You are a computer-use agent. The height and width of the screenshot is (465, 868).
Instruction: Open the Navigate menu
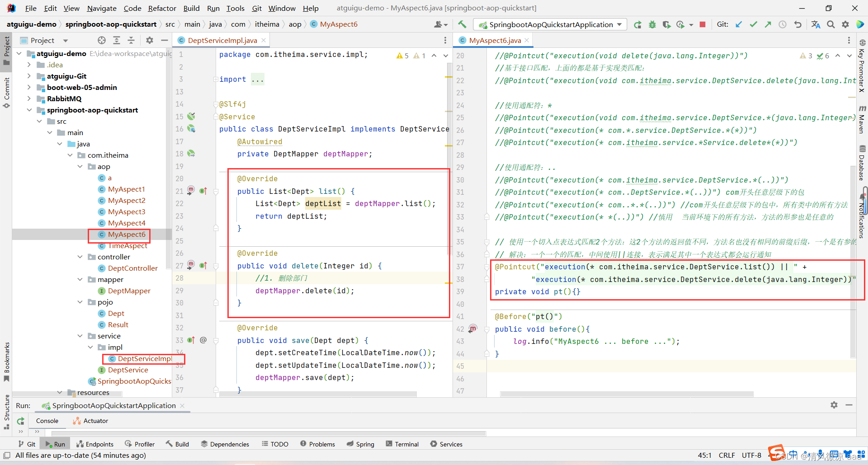[x=102, y=8]
